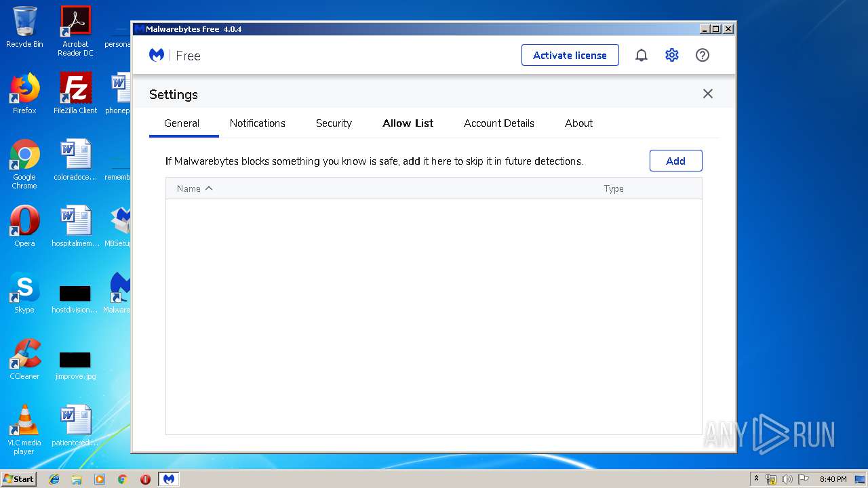Open Windows Explorer taskbar icon
The height and width of the screenshot is (488, 868).
(x=77, y=479)
